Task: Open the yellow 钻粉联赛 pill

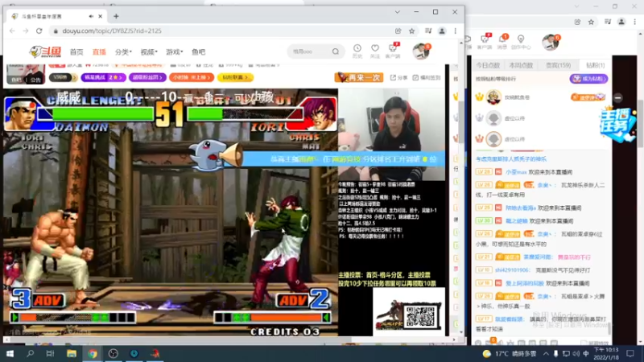Action: 235,77
